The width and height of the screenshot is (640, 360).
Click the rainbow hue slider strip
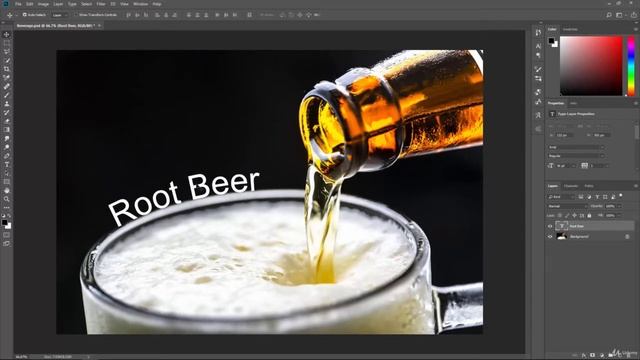pos(631,66)
